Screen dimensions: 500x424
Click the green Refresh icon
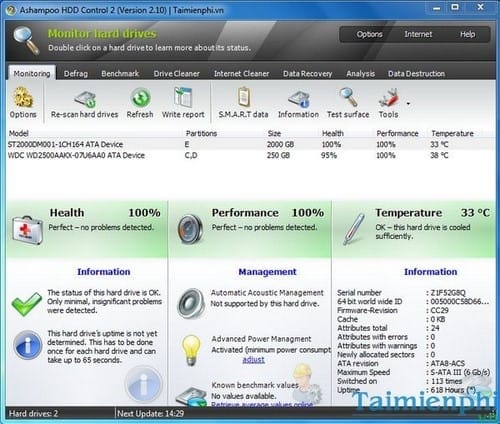click(x=140, y=98)
